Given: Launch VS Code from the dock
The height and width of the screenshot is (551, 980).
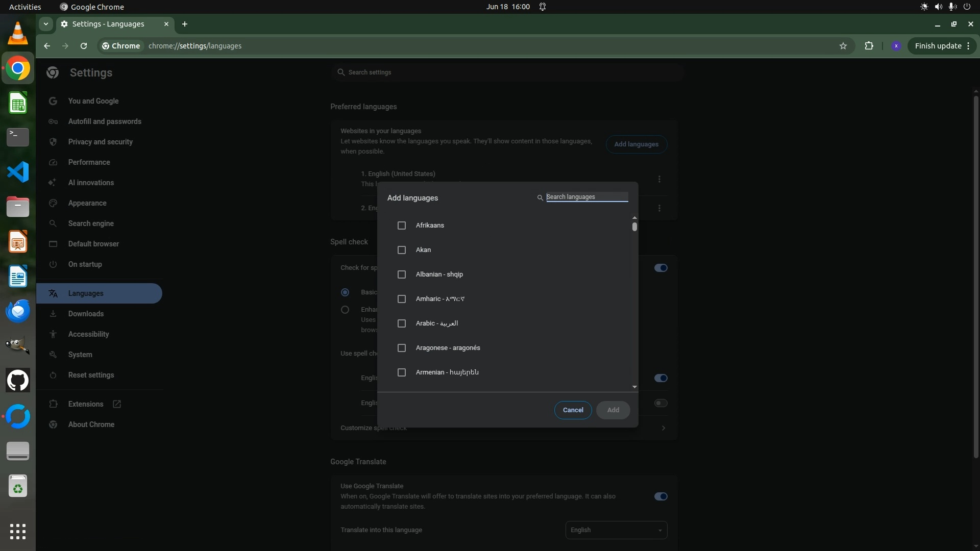Looking at the screenshot, I should coord(18,172).
